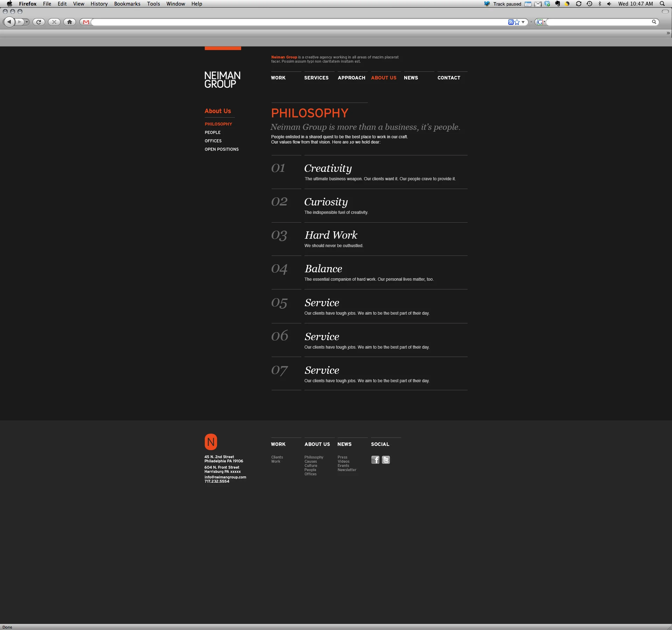Open the History menu
Screen dimensions: 672x630
(x=99, y=4)
